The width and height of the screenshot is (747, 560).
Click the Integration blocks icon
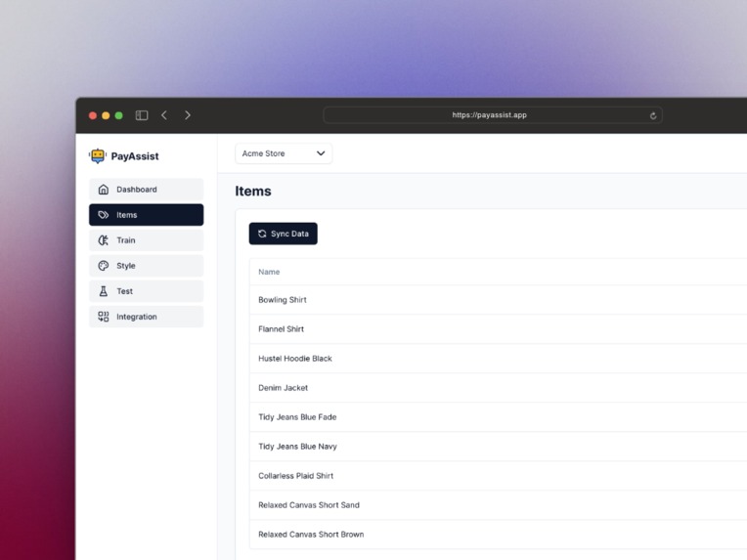coord(104,317)
